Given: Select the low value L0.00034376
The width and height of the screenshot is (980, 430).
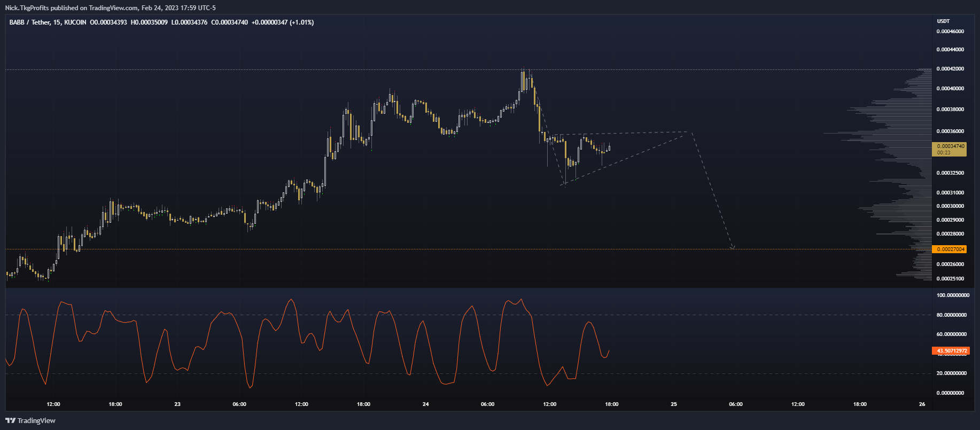Looking at the screenshot, I should coord(189,22).
